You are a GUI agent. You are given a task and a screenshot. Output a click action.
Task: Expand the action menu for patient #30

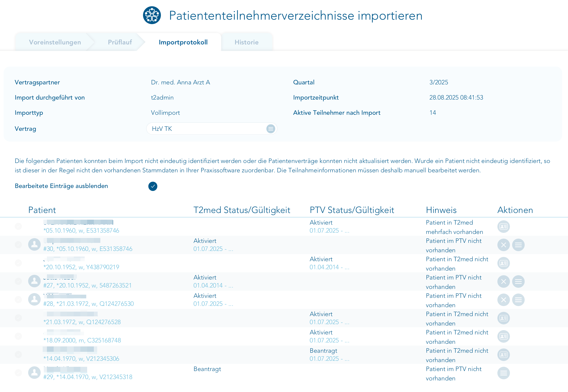tap(518, 245)
